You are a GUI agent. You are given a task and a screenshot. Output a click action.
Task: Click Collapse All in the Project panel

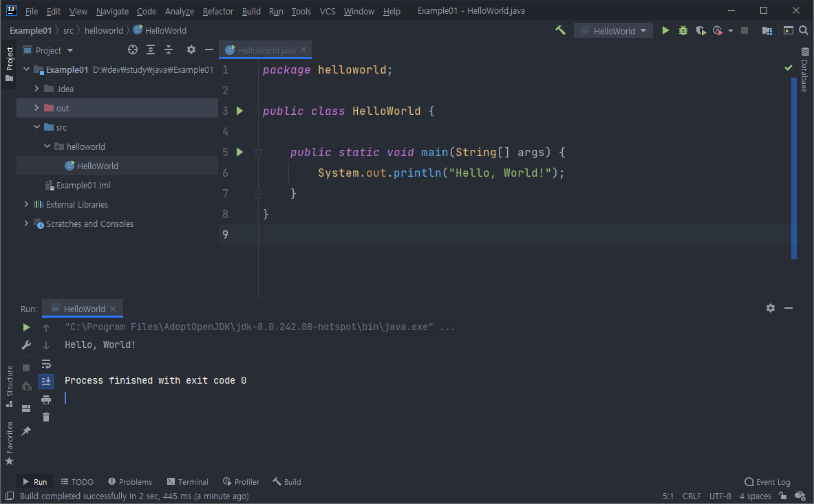[168, 50]
